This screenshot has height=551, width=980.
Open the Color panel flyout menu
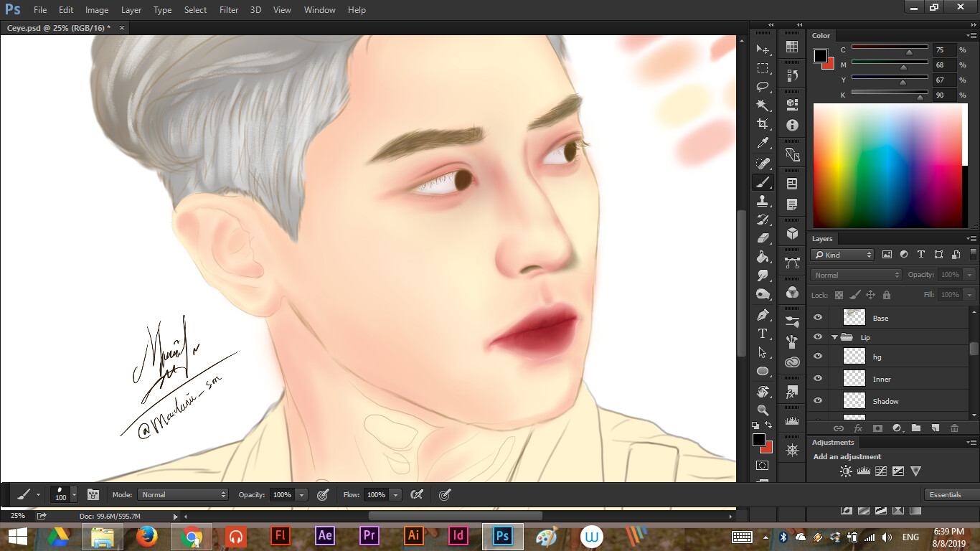tap(971, 36)
